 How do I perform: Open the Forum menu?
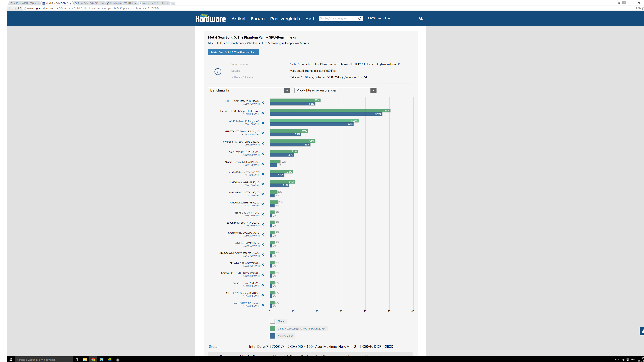click(257, 18)
